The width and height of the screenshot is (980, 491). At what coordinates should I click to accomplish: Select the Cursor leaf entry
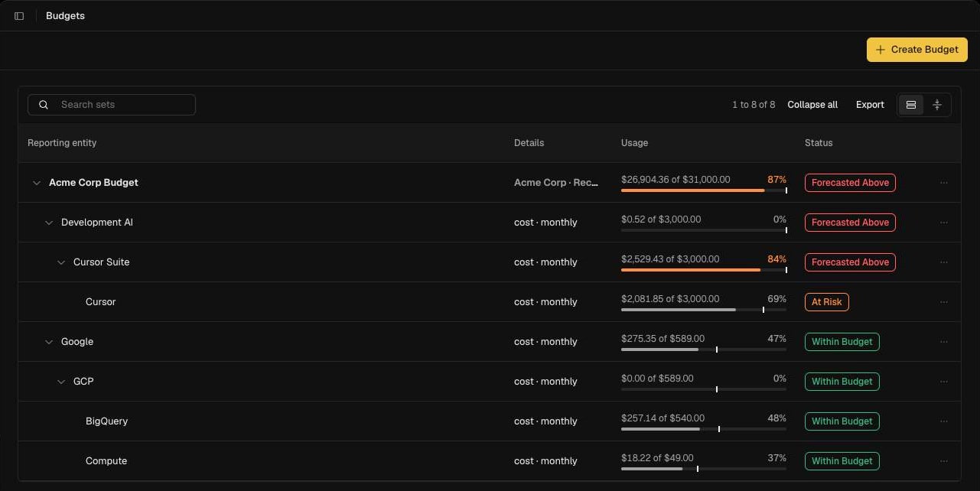100,302
